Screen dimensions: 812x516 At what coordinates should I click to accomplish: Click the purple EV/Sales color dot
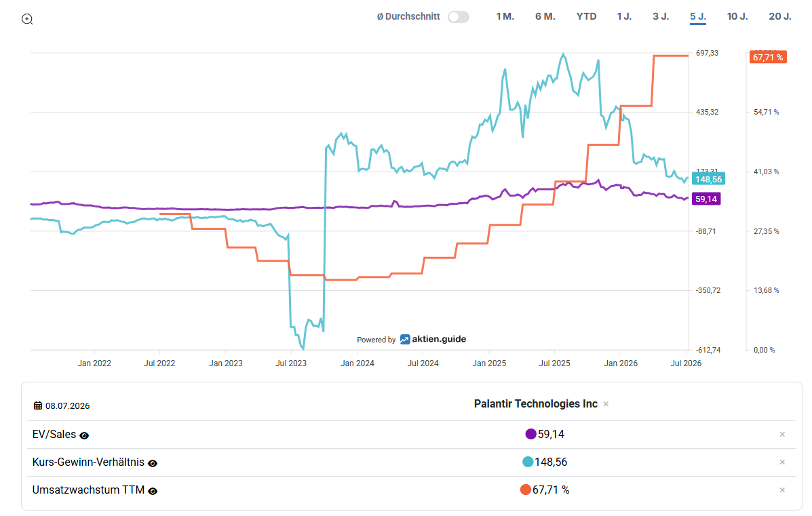[x=530, y=434]
